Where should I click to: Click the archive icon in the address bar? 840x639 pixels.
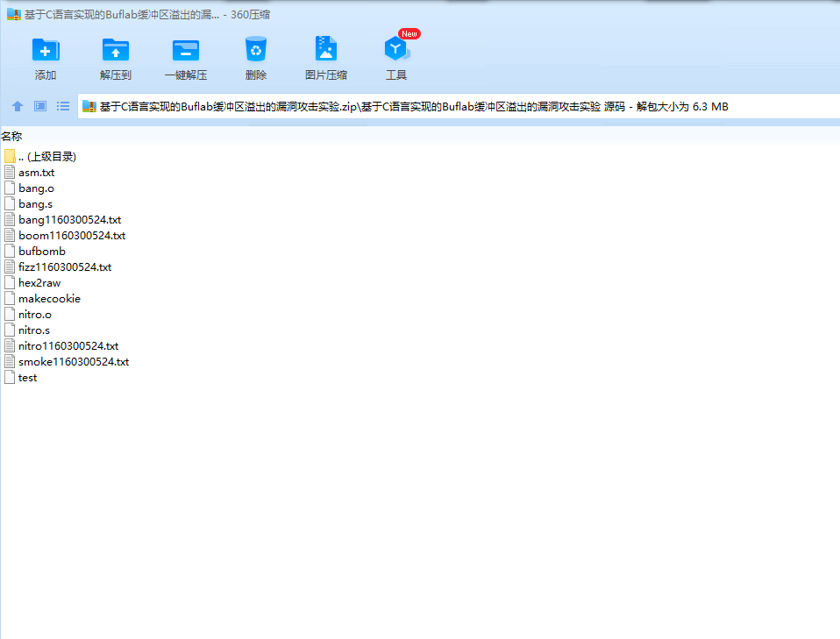[x=89, y=107]
